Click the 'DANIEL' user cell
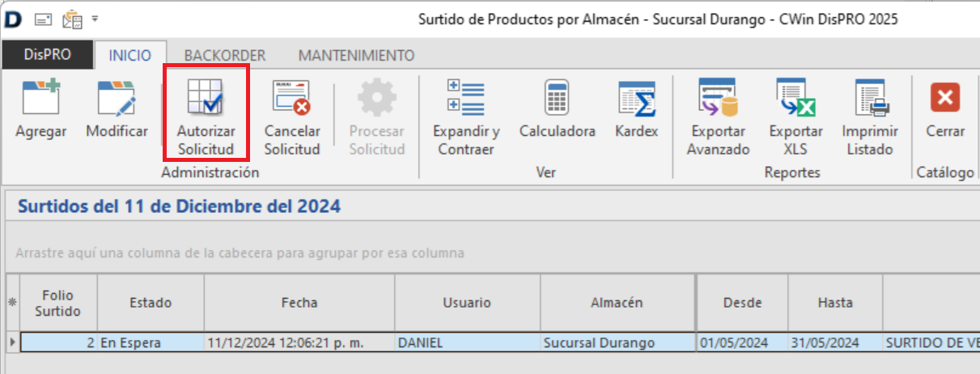Viewport: 980px width, 374px height. point(467,342)
